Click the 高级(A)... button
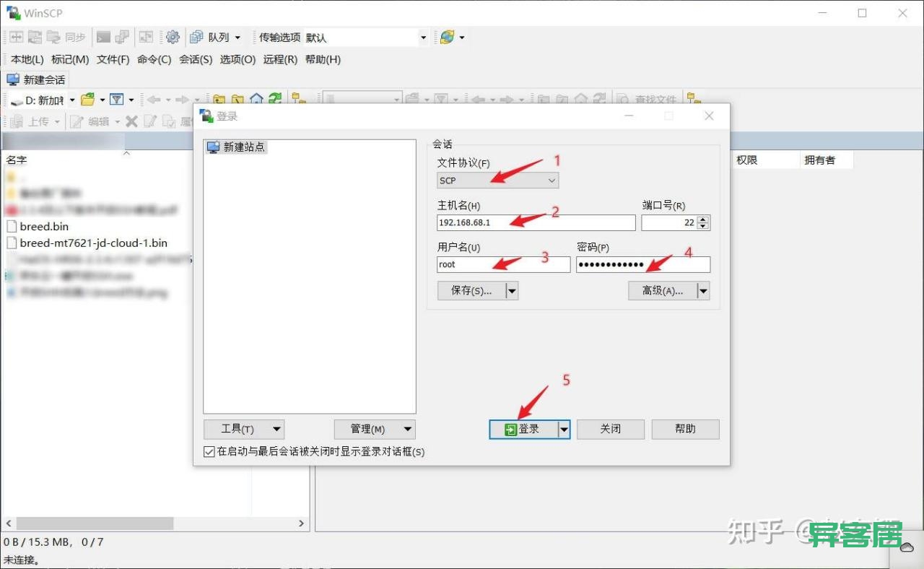 click(x=663, y=290)
